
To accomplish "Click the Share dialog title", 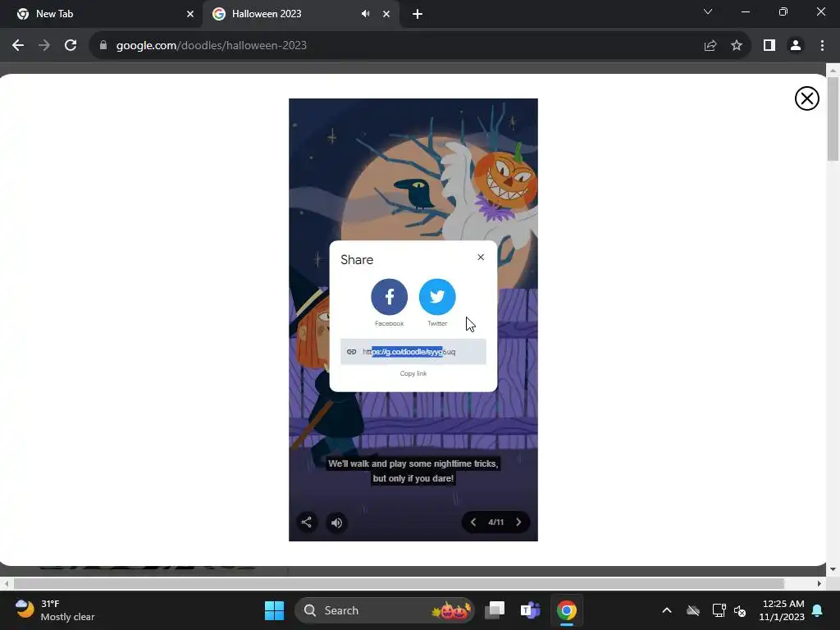I will coord(357,260).
